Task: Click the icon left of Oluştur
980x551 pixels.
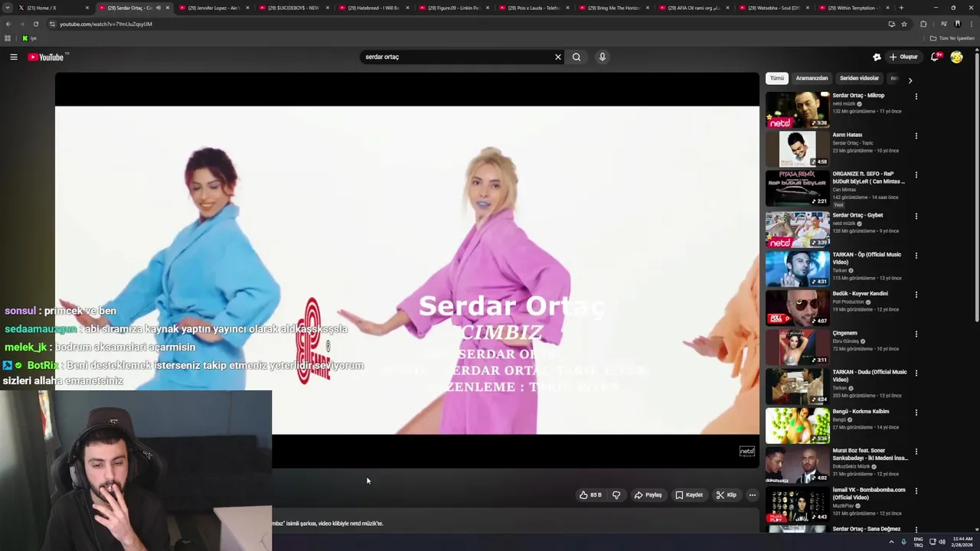Action: (x=877, y=57)
